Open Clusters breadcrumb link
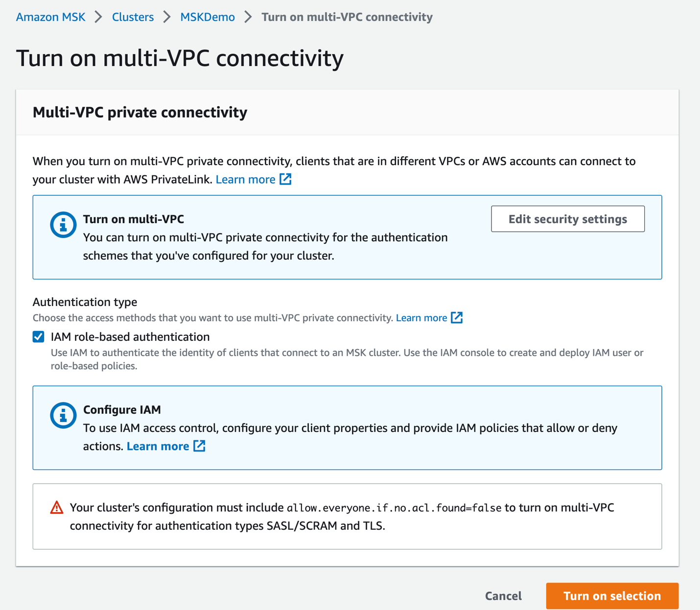The height and width of the screenshot is (610, 700). [x=133, y=17]
